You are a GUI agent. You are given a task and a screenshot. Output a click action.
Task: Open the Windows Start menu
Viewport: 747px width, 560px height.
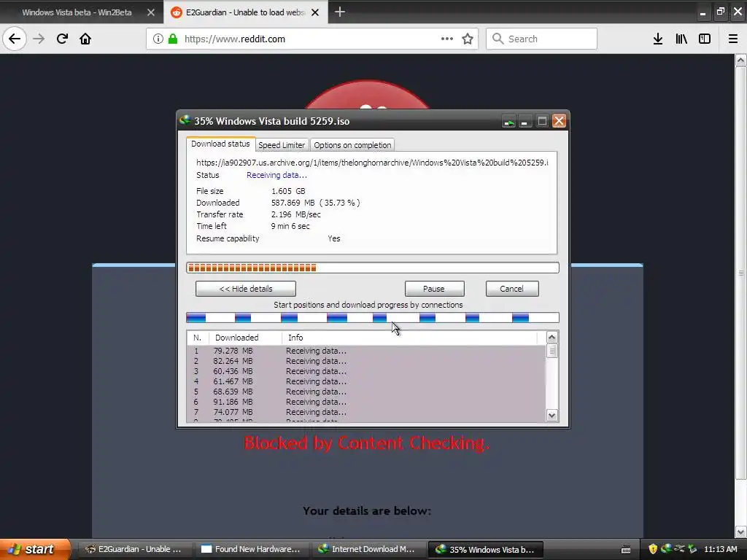pos(35,549)
